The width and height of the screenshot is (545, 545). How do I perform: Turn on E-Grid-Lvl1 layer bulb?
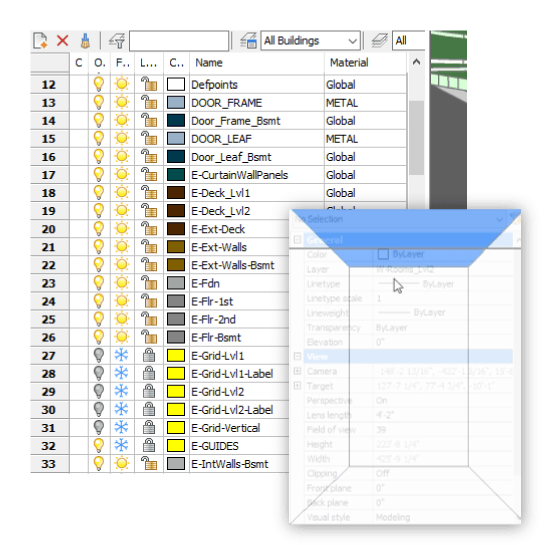click(99, 356)
